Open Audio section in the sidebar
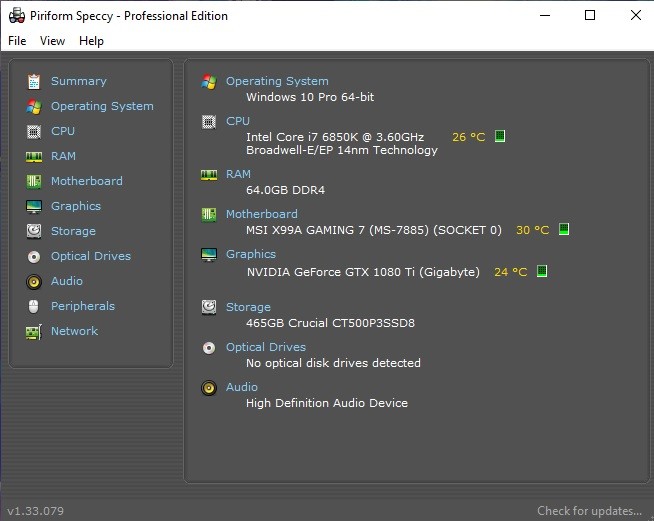This screenshot has width=654, height=521. [x=67, y=281]
